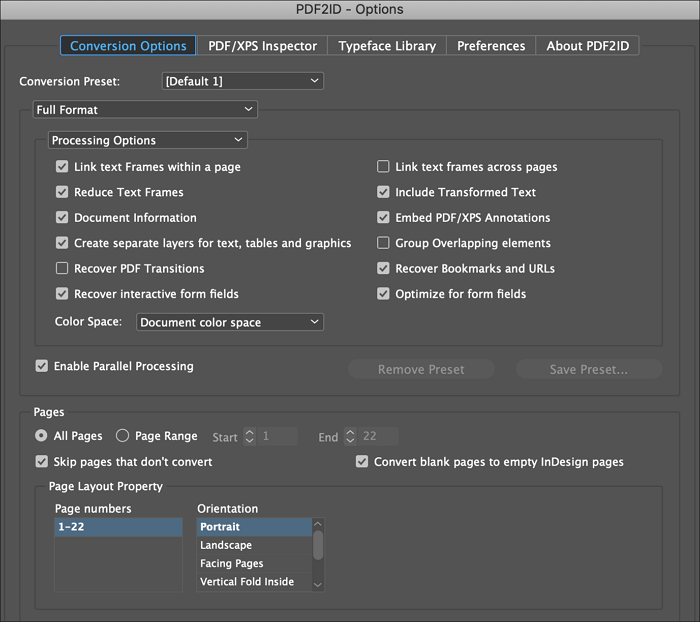Expand the Full Format dropdown
The height and width of the screenshot is (622, 700).
click(x=145, y=109)
